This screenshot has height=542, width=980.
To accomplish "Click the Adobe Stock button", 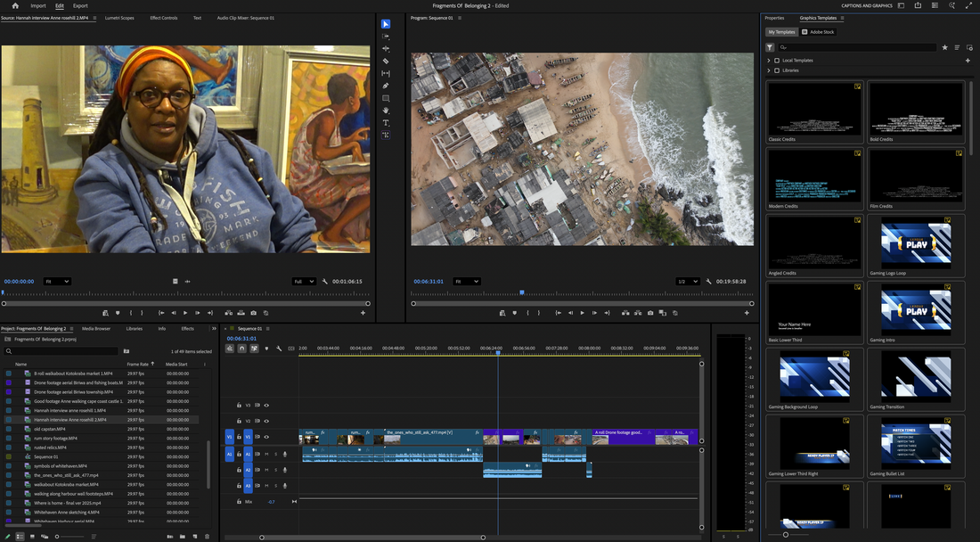I will pyautogui.click(x=818, y=32).
